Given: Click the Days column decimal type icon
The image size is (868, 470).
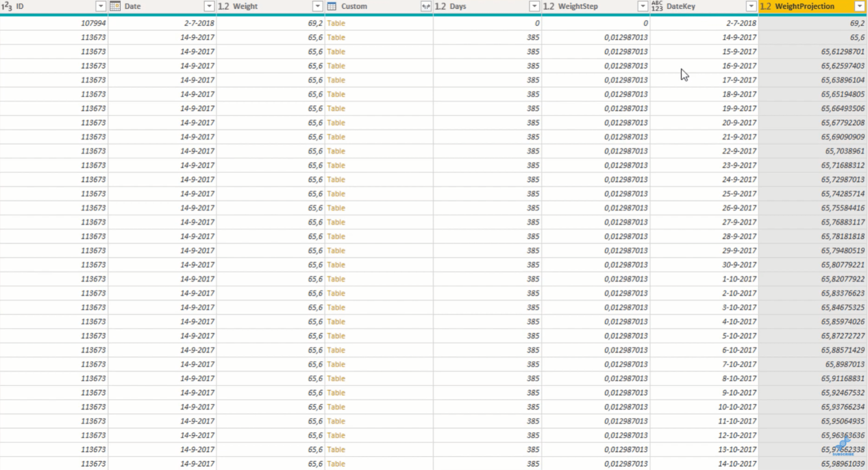Looking at the screenshot, I should tap(440, 6).
